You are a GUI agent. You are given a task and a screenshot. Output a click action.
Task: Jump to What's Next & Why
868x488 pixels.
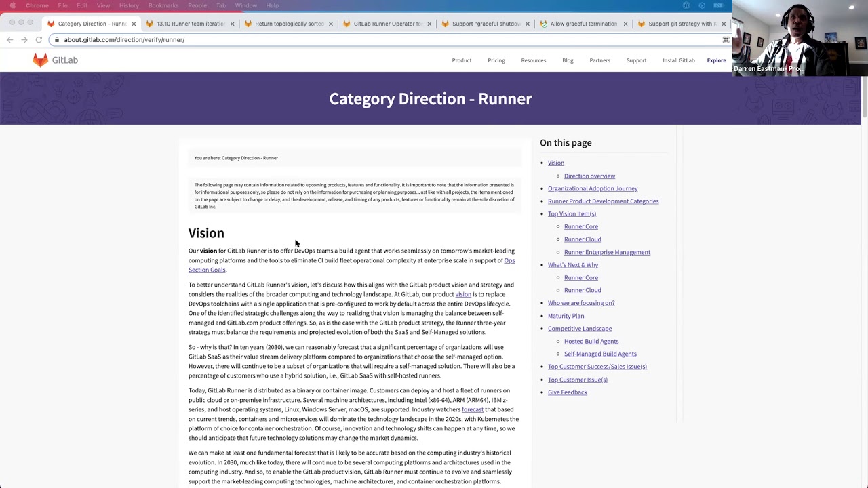(573, 265)
